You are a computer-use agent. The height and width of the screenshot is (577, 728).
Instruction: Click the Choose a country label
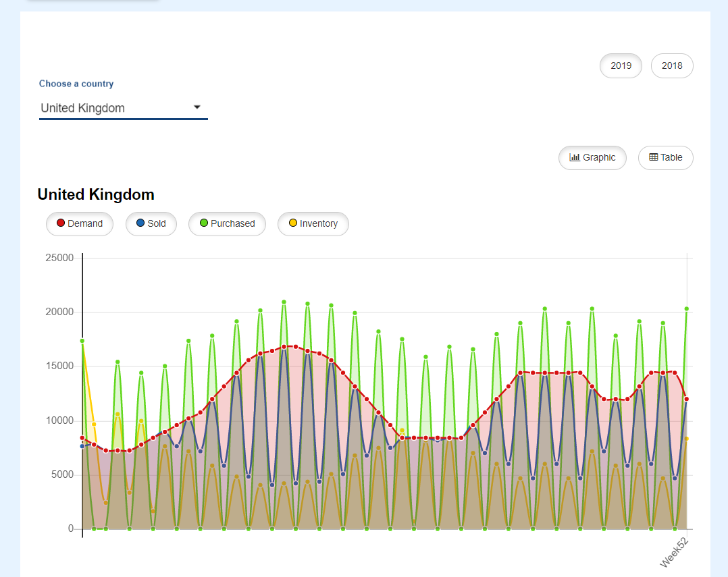(76, 84)
